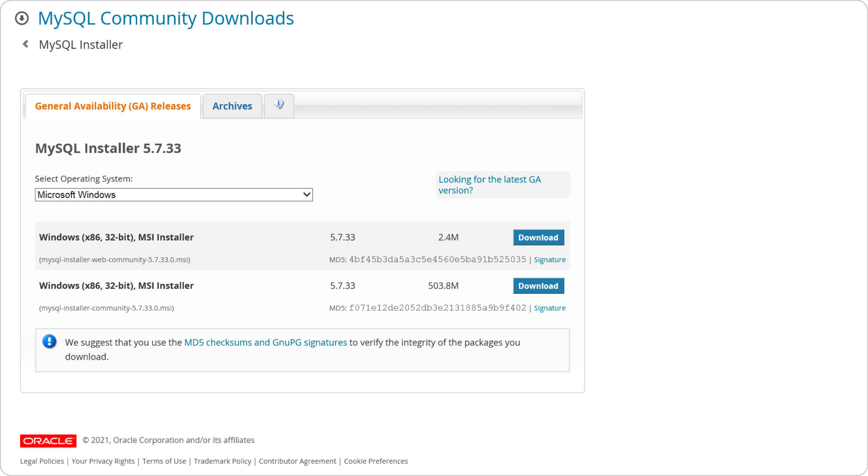Open the Select Operating System dropdown
This screenshot has height=476, width=868.
(x=174, y=195)
